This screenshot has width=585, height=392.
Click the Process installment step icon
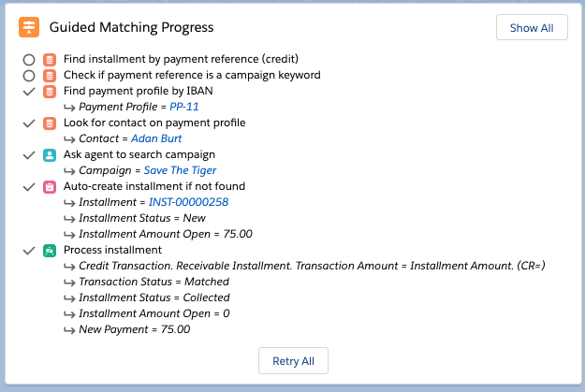pyautogui.click(x=50, y=250)
